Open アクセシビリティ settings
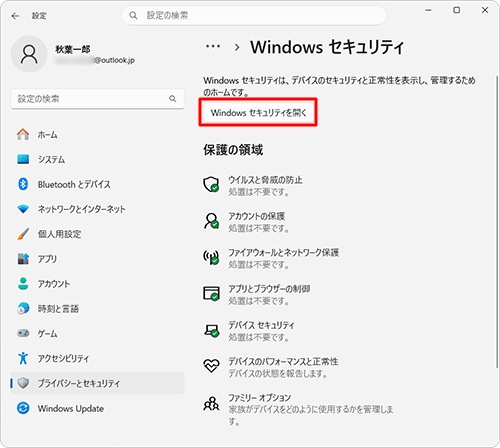Image resolution: width=500 pixels, height=448 pixels. 97,358
